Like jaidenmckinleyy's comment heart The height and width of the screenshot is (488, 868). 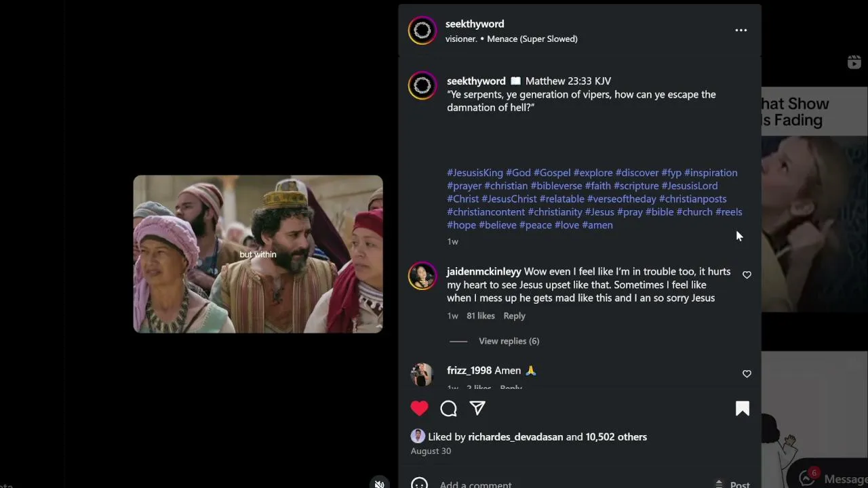(747, 274)
